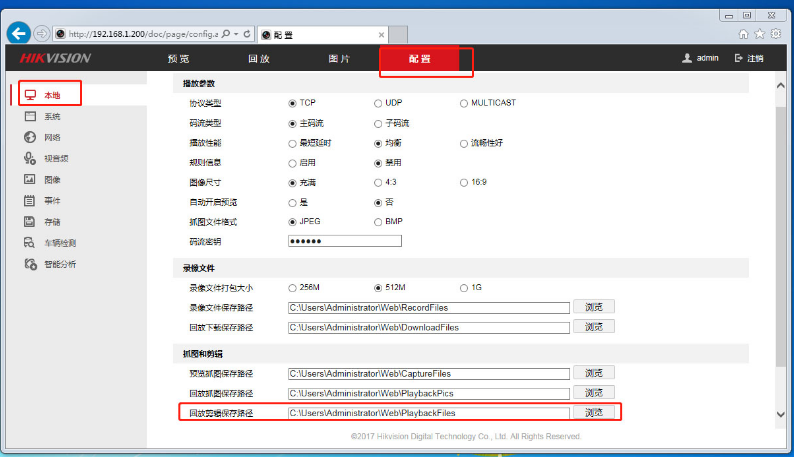Open 视音频 video/audio settings icon
Viewport: 794px width, 457px height.
click(30, 158)
